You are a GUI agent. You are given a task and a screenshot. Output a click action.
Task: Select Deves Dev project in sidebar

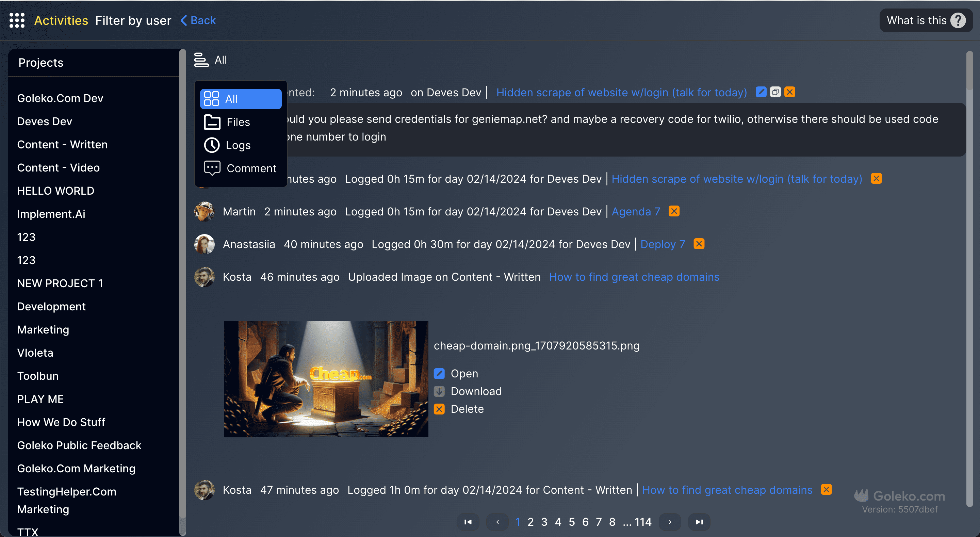tap(45, 121)
